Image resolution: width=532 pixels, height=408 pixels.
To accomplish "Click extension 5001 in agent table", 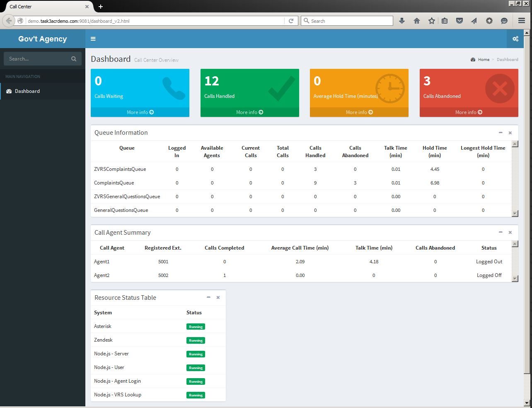I will (x=163, y=262).
